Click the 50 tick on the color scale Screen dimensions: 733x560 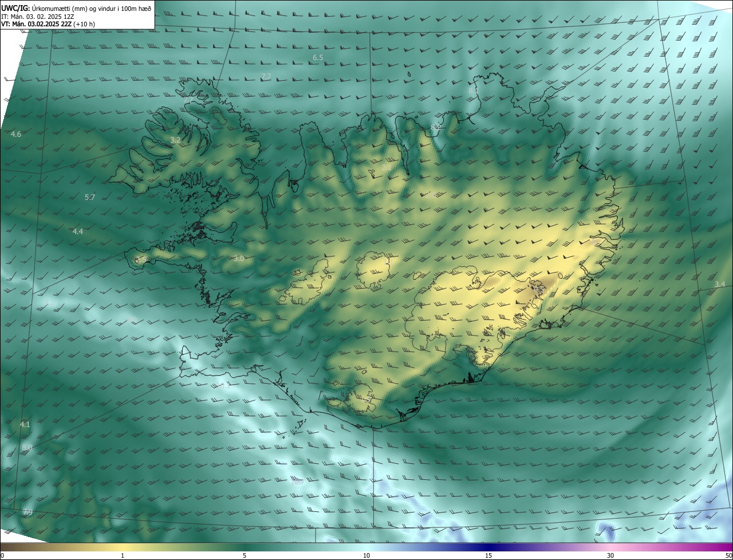point(728,555)
